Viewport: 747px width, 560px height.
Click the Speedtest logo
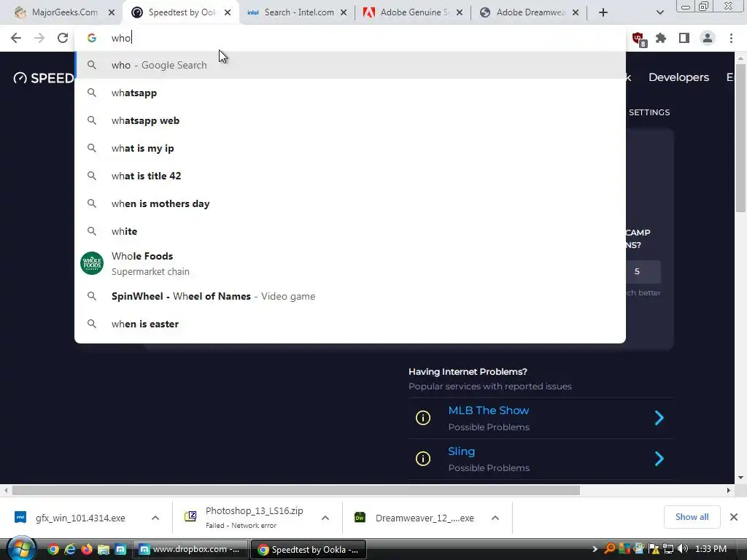(43, 77)
